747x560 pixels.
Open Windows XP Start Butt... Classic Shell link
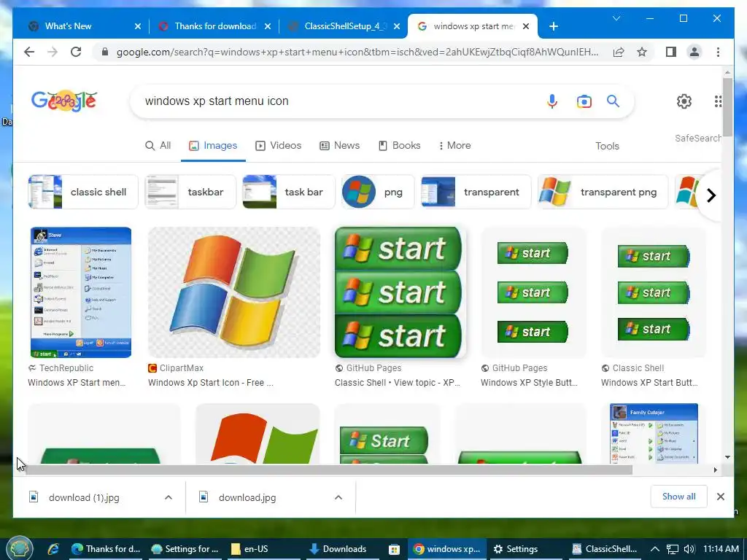[x=649, y=382]
